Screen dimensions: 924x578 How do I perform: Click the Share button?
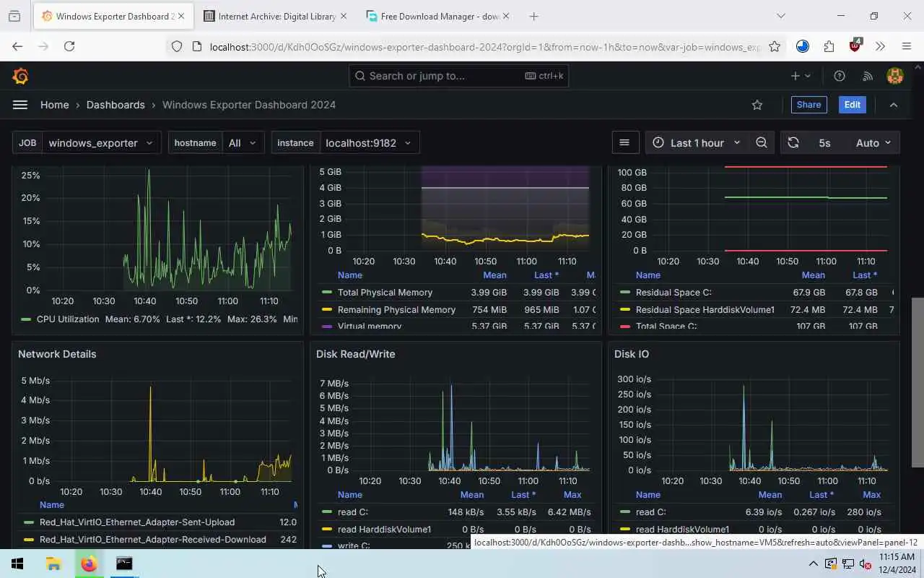808,105
